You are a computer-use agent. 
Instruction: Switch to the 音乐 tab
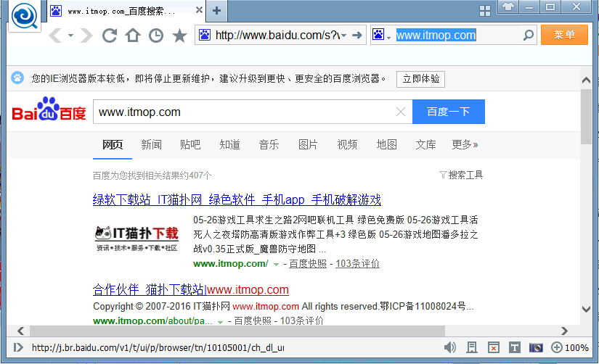[x=269, y=144]
